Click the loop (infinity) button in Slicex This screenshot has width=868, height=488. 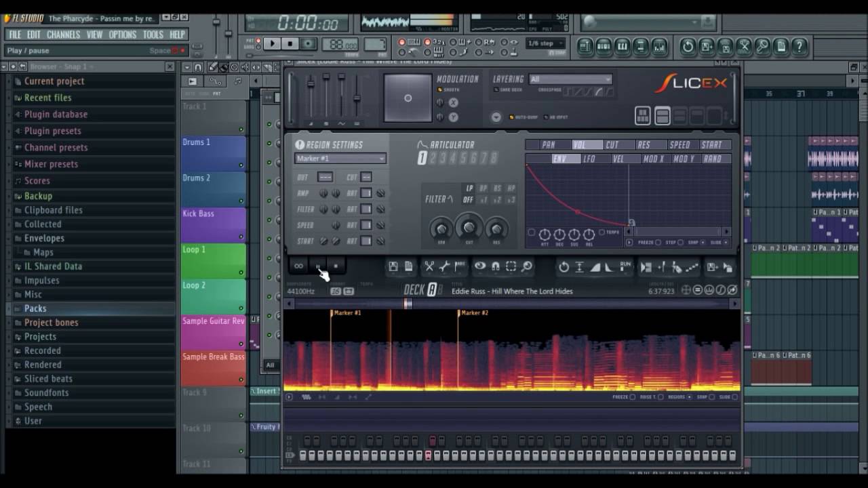[x=298, y=266]
